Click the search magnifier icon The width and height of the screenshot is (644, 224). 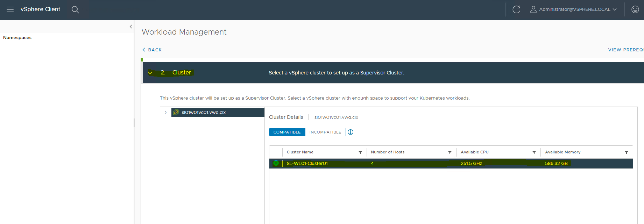(x=75, y=10)
